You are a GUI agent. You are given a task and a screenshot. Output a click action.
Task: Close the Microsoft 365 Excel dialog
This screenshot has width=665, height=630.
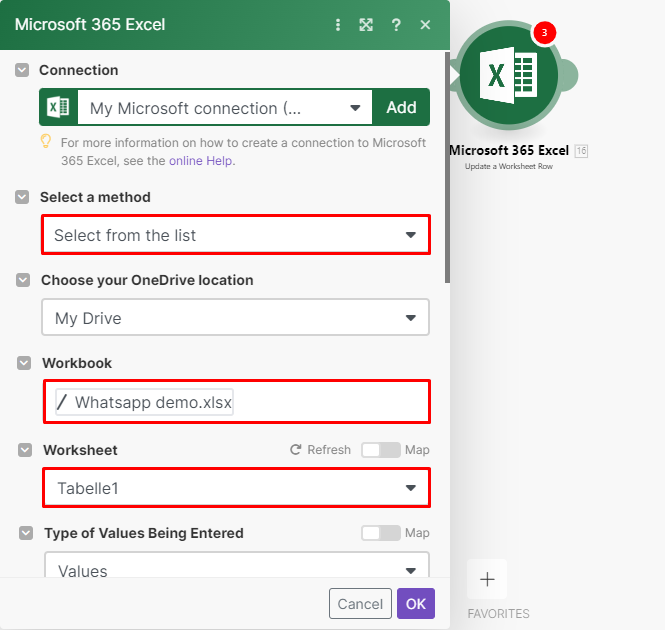coord(425,25)
